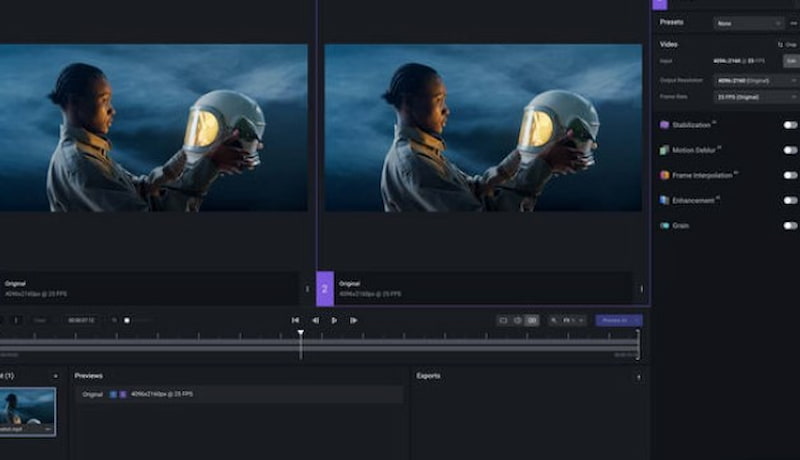Add input via the plus icon
The image size is (800, 460).
point(55,376)
